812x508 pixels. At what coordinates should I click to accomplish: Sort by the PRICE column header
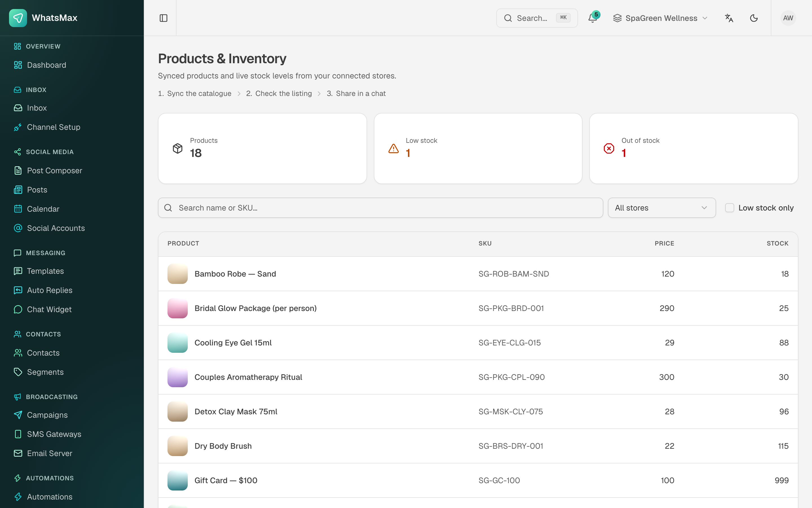point(664,243)
